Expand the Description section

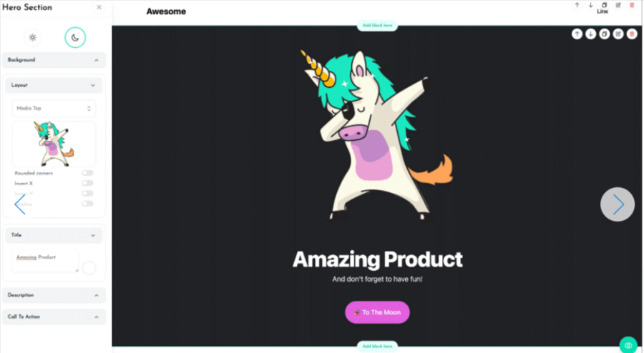coord(54,295)
